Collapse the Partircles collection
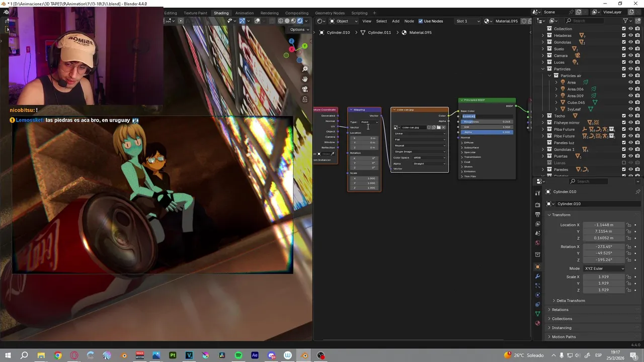This screenshot has height=362, width=644. click(543, 69)
